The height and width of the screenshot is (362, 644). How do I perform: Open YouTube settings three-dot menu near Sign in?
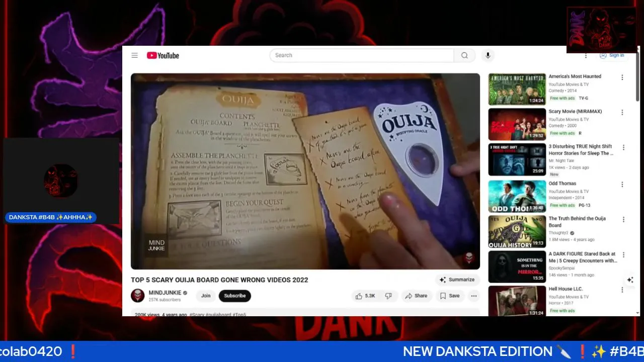tap(586, 55)
